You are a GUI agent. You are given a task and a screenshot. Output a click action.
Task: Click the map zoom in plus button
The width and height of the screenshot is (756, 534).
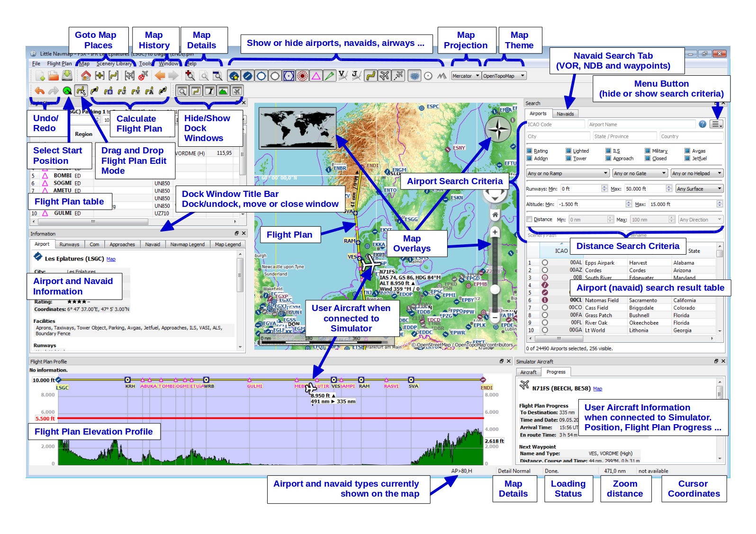[x=495, y=232]
